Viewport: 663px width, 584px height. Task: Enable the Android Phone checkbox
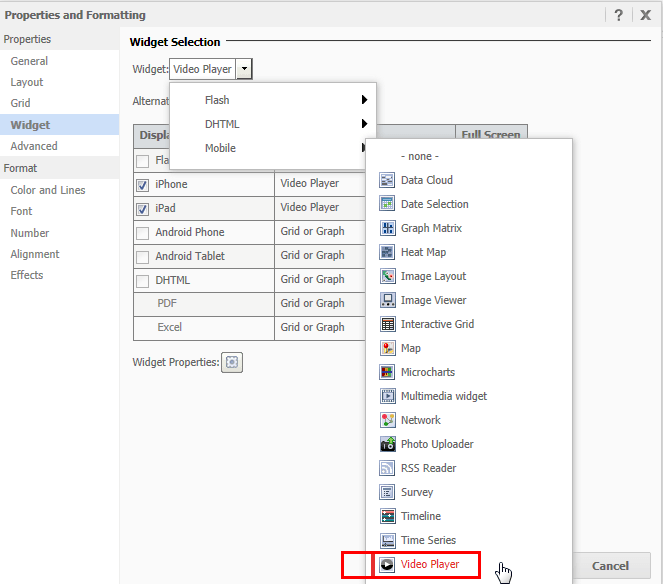pyautogui.click(x=143, y=233)
